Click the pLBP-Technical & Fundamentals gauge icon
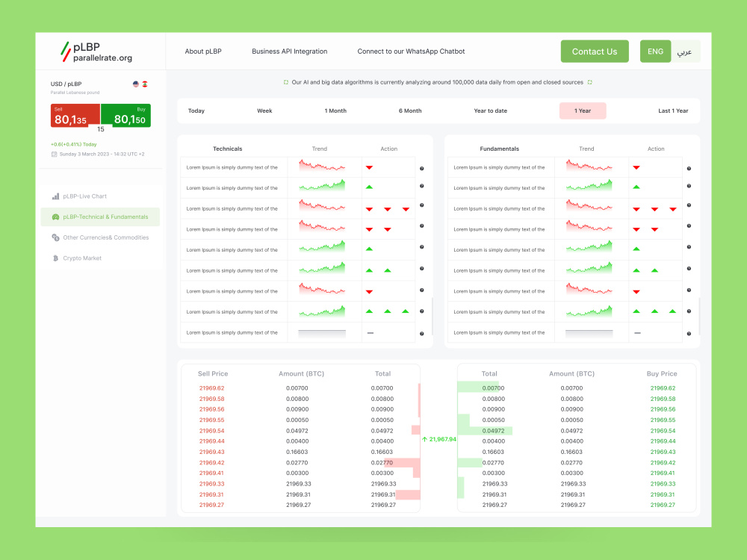The width and height of the screenshot is (747, 560). [x=56, y=217]
